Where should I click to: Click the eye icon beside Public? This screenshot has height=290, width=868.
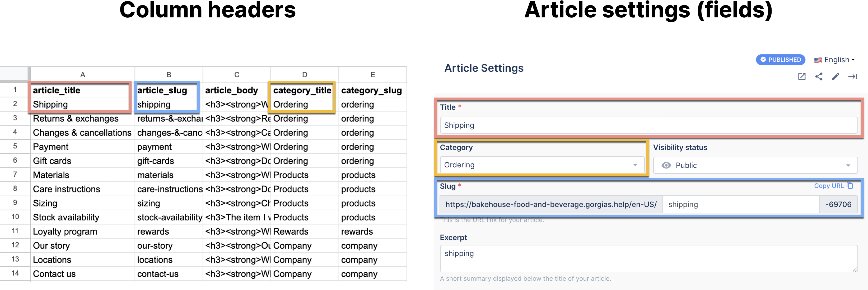[666, 165]
